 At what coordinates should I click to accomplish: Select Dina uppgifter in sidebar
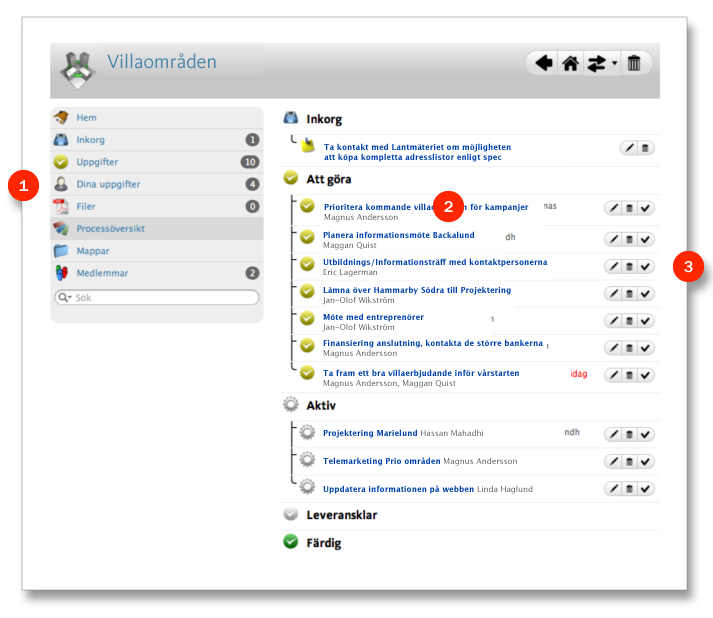pos(108,184)
